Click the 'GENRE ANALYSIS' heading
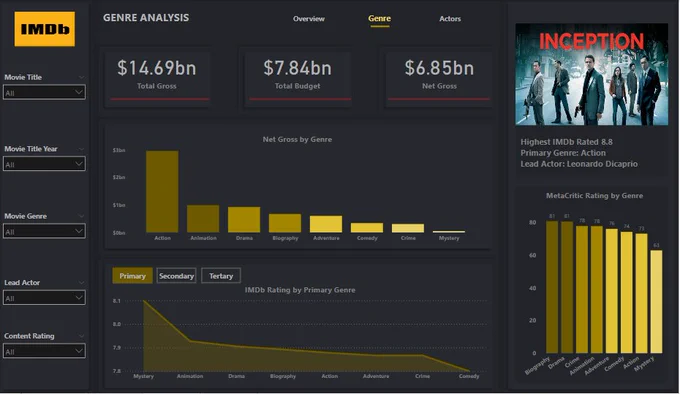680x394 pixels. [x=146, y=18]
